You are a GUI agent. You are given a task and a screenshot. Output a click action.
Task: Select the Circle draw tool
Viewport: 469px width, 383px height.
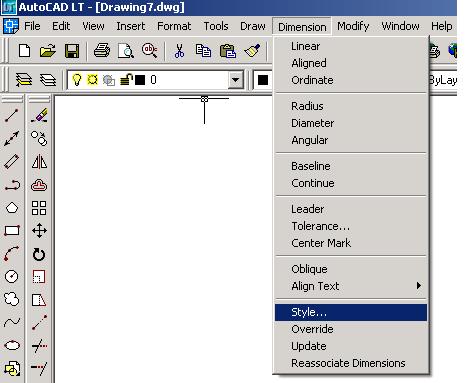(x=12, y=276)
